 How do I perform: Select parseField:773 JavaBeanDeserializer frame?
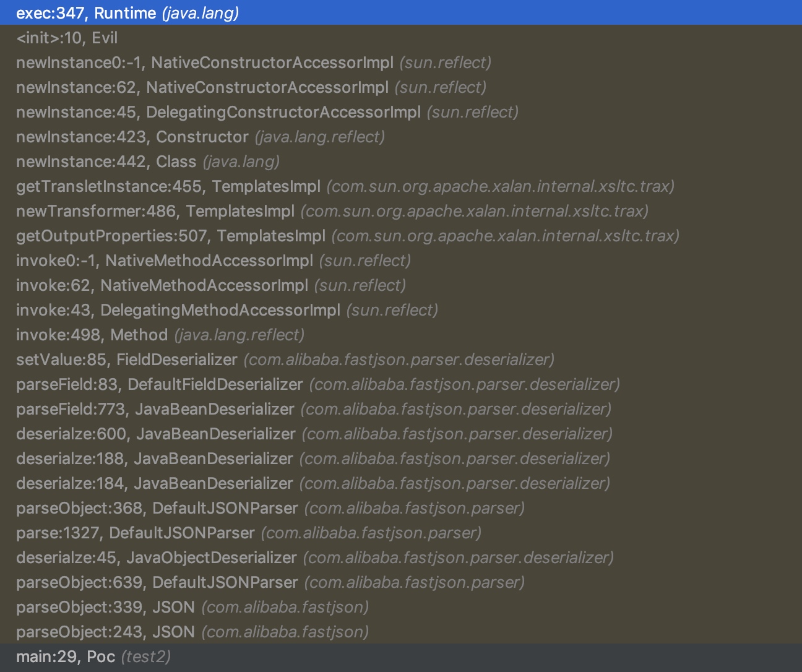(x=401, y=409)
